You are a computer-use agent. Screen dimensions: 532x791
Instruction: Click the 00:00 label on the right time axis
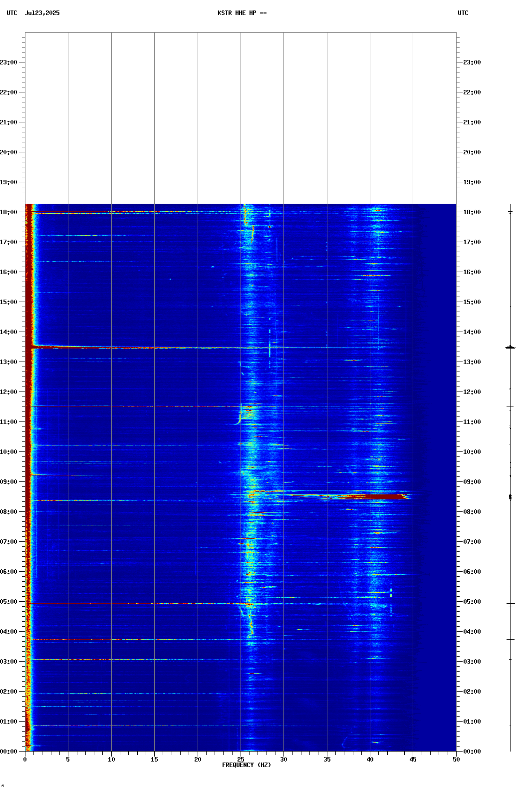coord(472,752)
